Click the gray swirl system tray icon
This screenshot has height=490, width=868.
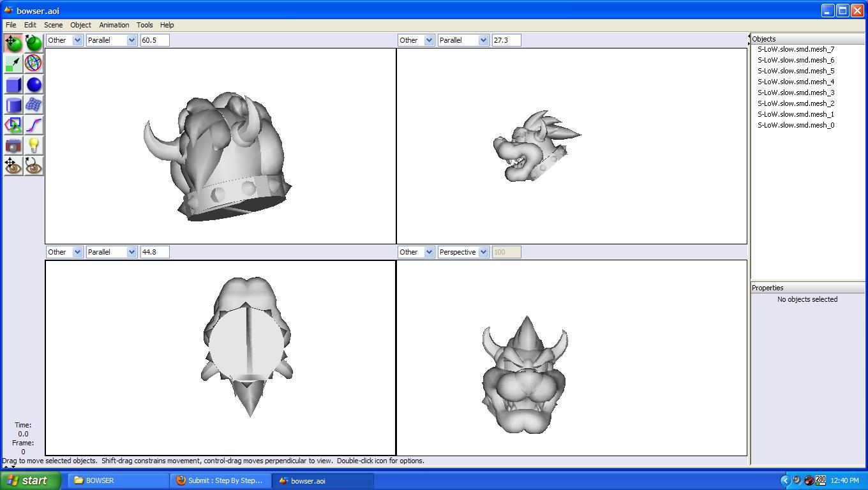797,480
